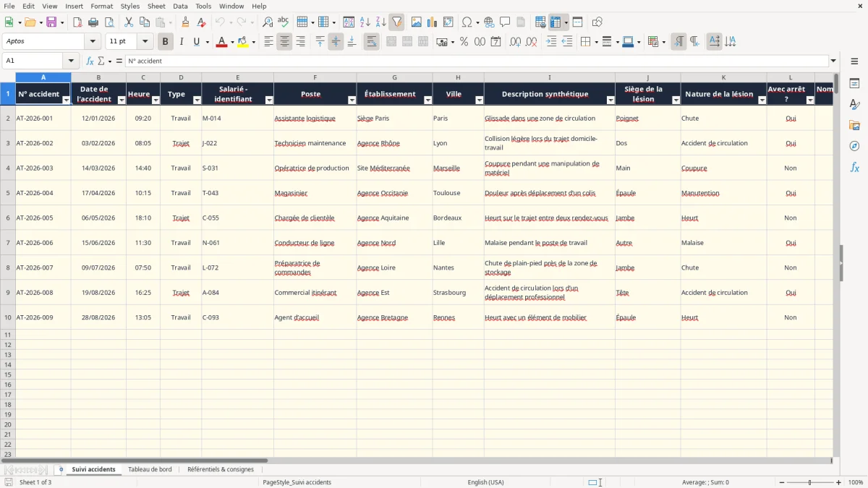Open the Sheet menu
This screenshot has width=868, height=488.
click(156, 6)
